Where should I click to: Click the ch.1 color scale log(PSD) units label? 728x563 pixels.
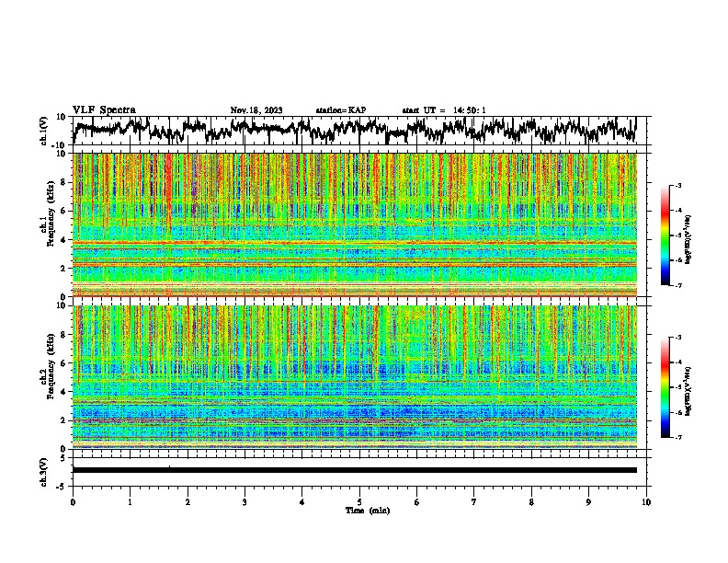click(x=688, y=240)
